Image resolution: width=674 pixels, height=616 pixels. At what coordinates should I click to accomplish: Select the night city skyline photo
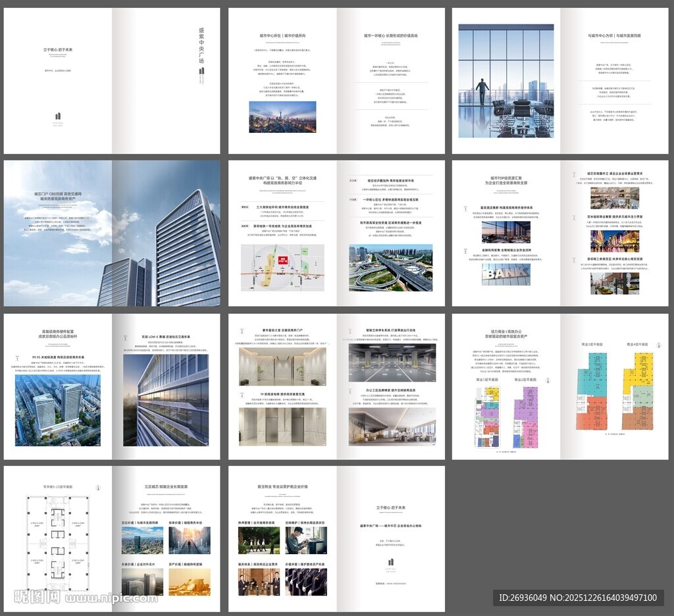click(282, 117)
